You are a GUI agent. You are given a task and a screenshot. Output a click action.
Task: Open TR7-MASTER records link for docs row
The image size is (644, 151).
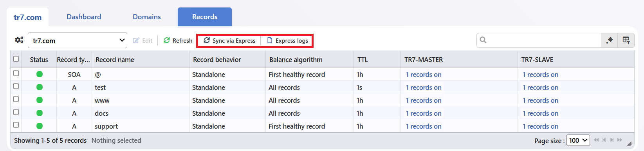(424, 113)
